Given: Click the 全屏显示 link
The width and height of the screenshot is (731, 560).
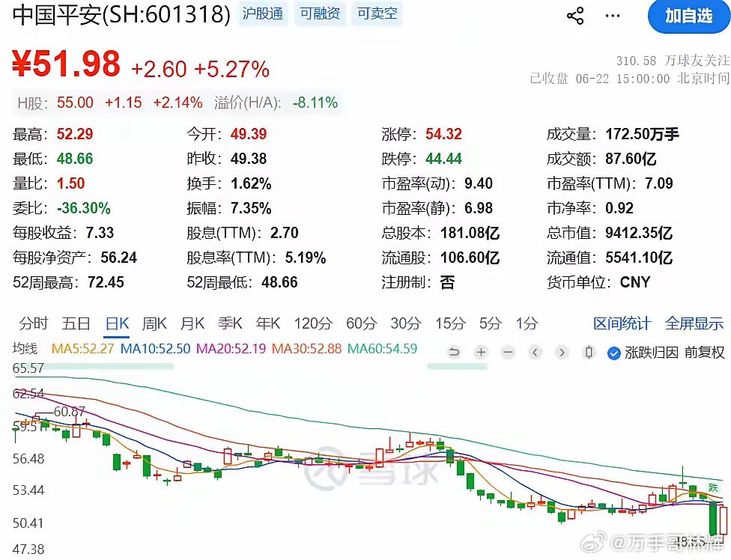Looking at the screenshot, I should (694, 323).
